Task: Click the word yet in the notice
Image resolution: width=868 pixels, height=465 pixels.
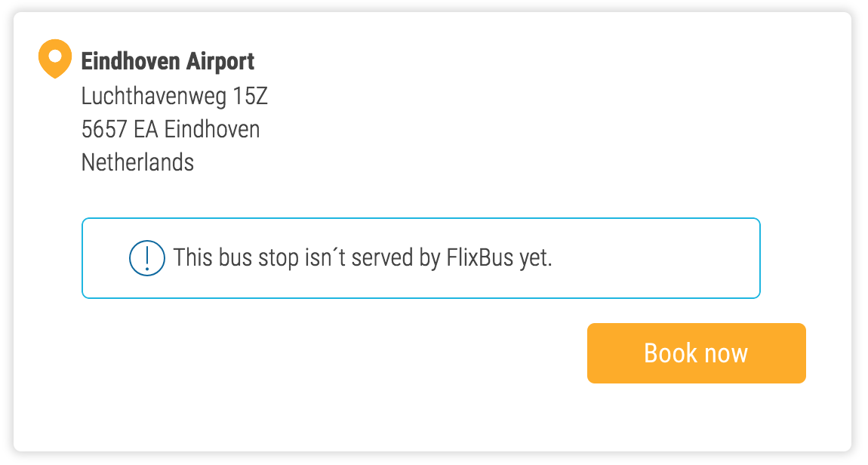Action: tap(535, 258)
